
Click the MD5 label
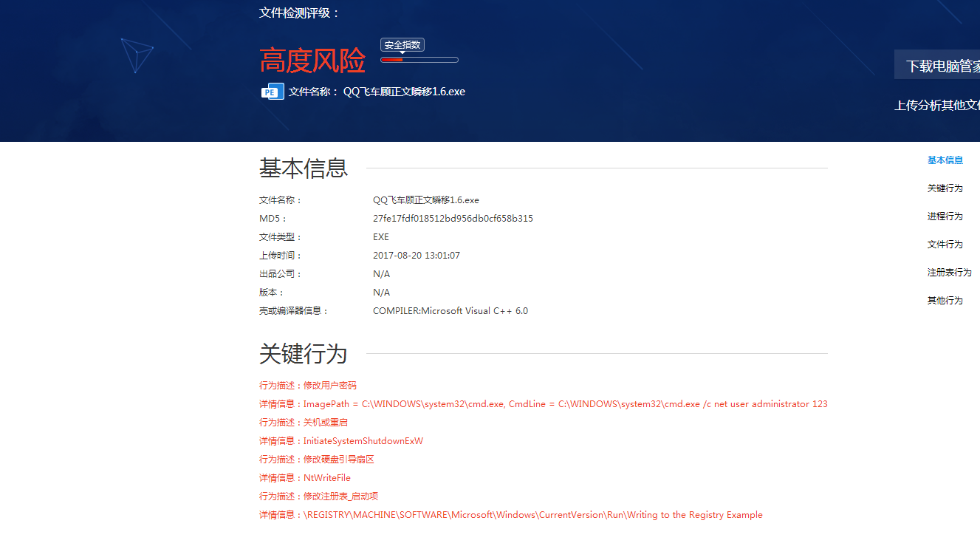273,219
